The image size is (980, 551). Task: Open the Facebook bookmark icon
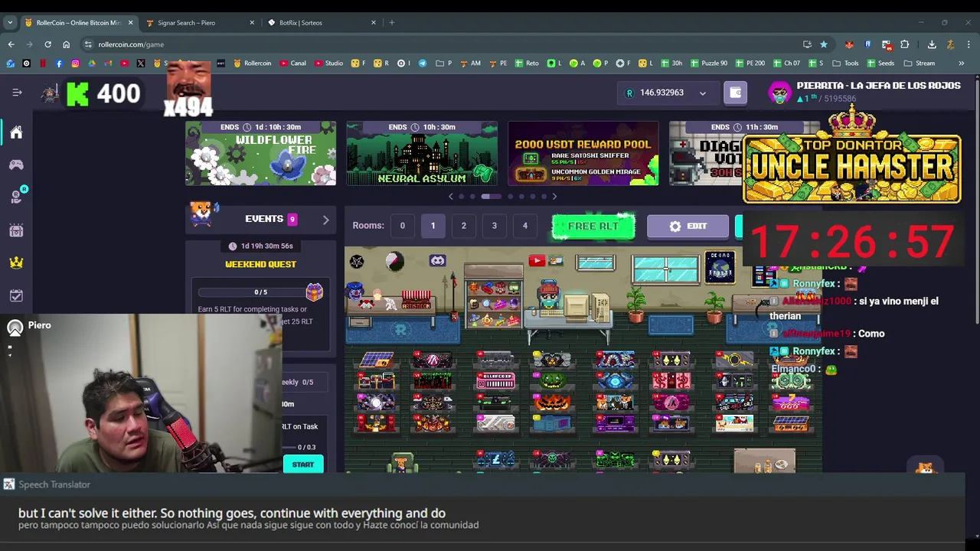click(59, 64)
